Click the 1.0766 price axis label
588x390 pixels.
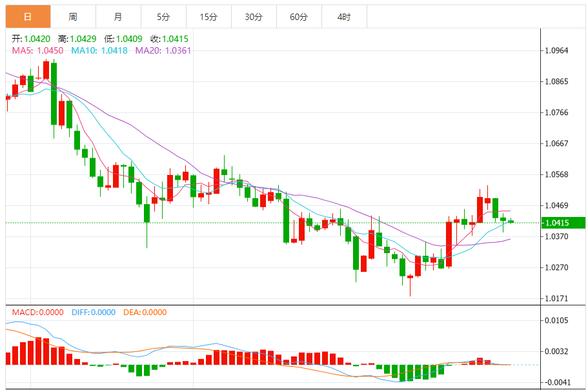[556, 112]
